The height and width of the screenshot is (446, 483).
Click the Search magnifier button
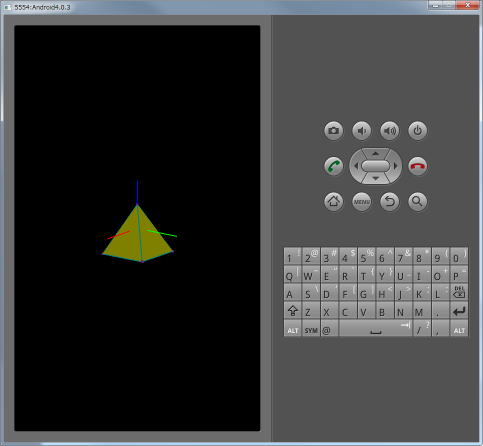coord(418,201)
